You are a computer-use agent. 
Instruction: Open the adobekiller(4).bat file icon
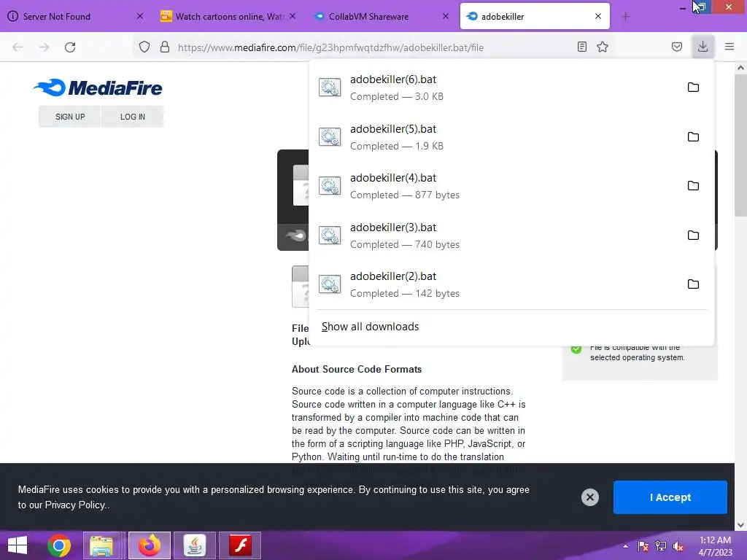(330, 186)
